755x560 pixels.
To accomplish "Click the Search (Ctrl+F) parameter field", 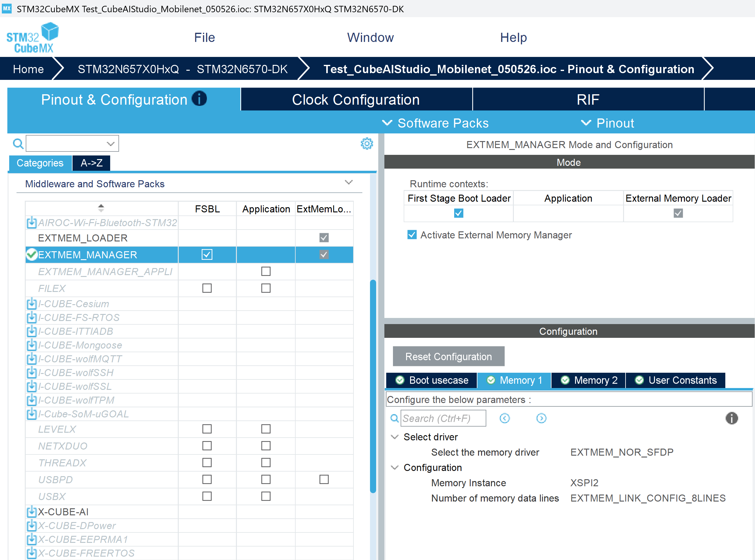I will pyautogui.click(x=443, y=418).
